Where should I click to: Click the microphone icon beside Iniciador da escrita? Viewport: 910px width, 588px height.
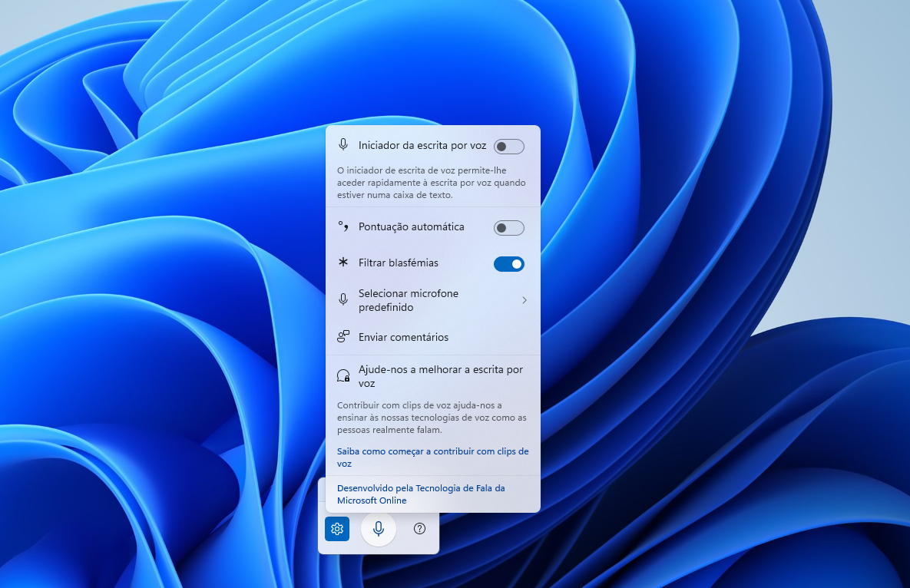[x=343, y=145]
